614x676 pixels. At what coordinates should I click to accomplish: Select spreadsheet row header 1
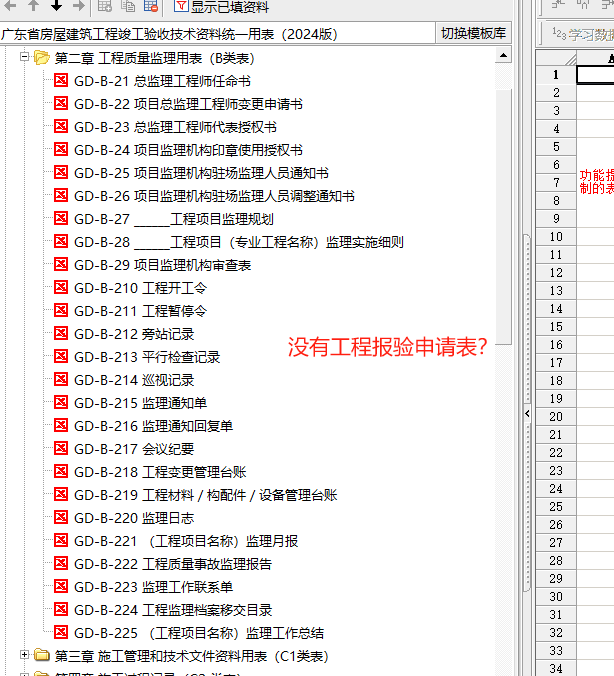click(x=556, y=75)
